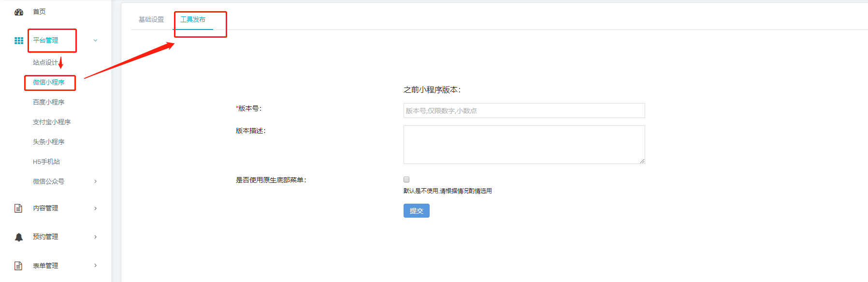This screenshot has width=868, height=282.
Task: Click the 预约管理 bell icon
Action: click(x=19, y=237)
